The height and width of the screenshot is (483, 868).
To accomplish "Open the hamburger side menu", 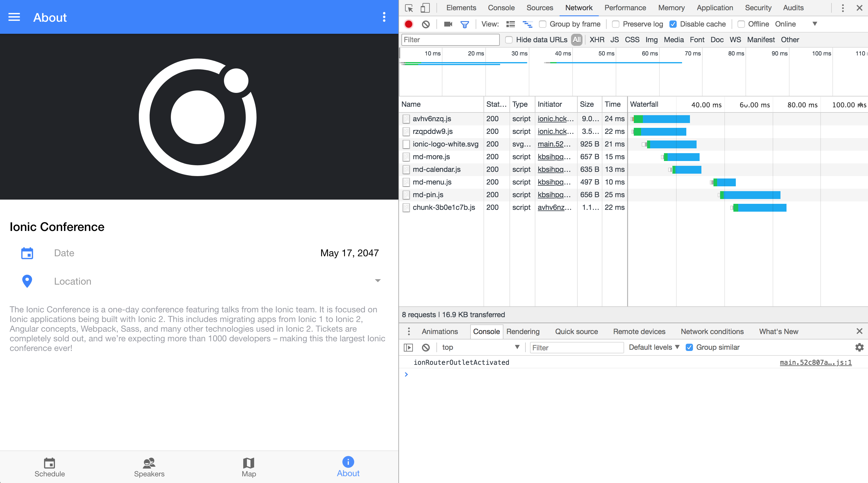I will click(14, 17).
